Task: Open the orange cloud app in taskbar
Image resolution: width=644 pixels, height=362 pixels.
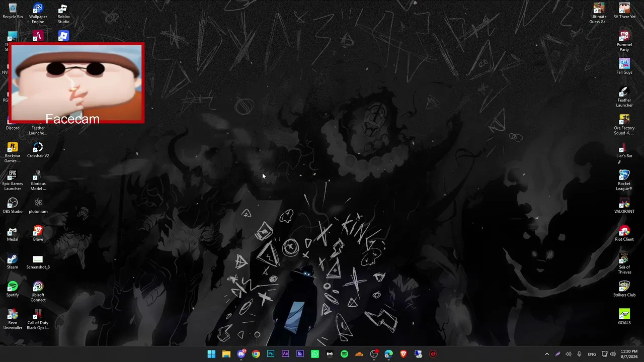Action: (x=359, y=354)
